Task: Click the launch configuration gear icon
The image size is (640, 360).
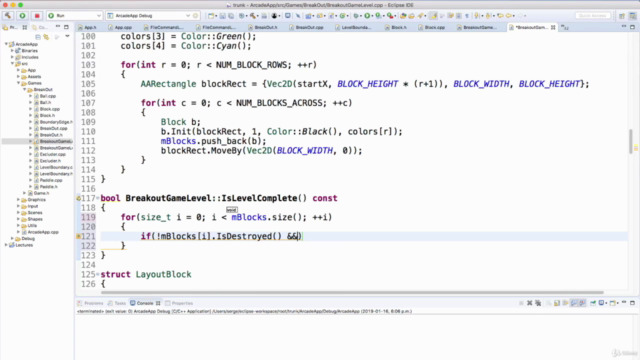Action: click(x=196, y=16)
